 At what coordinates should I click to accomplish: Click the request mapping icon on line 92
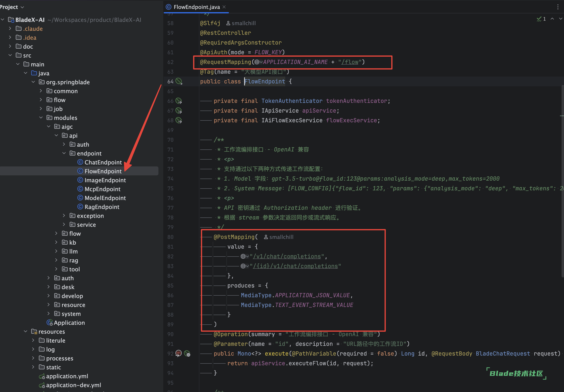point(179,354)
